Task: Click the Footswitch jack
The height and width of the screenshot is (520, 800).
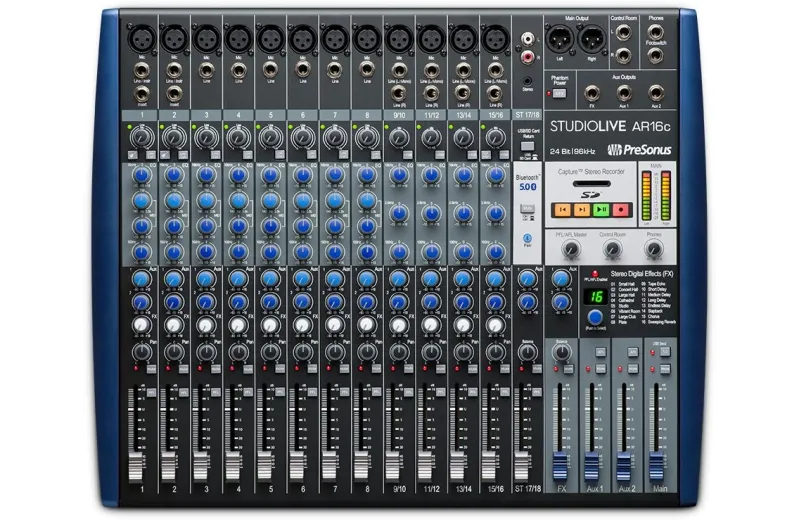Action: [x=656, y=55]
